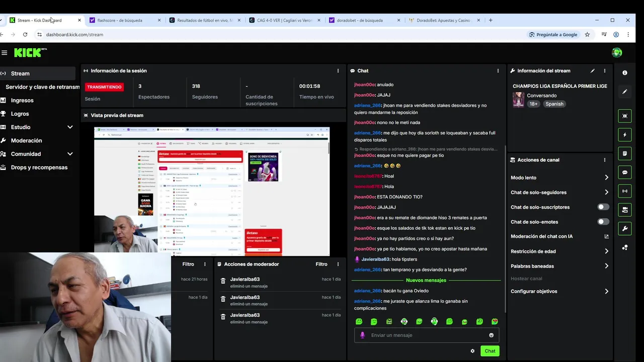The image size is (644, 362).
Task: Toggle the stream preview widget icon
Action: point(625,116)
